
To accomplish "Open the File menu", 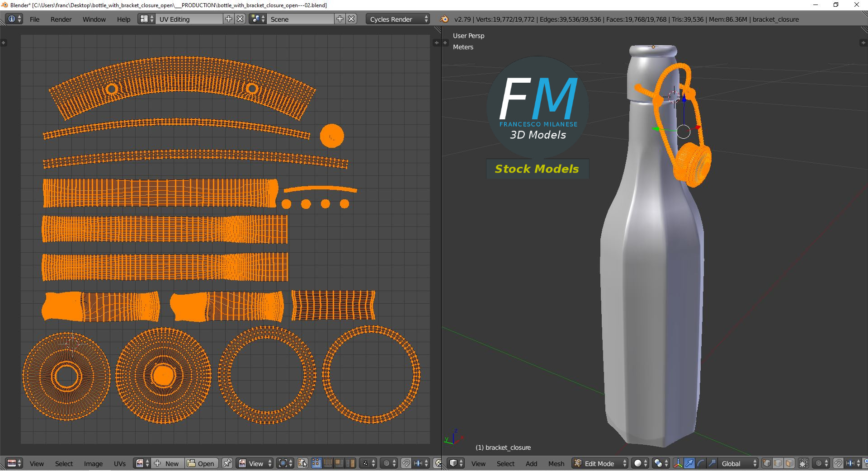I will coord(34,19).
